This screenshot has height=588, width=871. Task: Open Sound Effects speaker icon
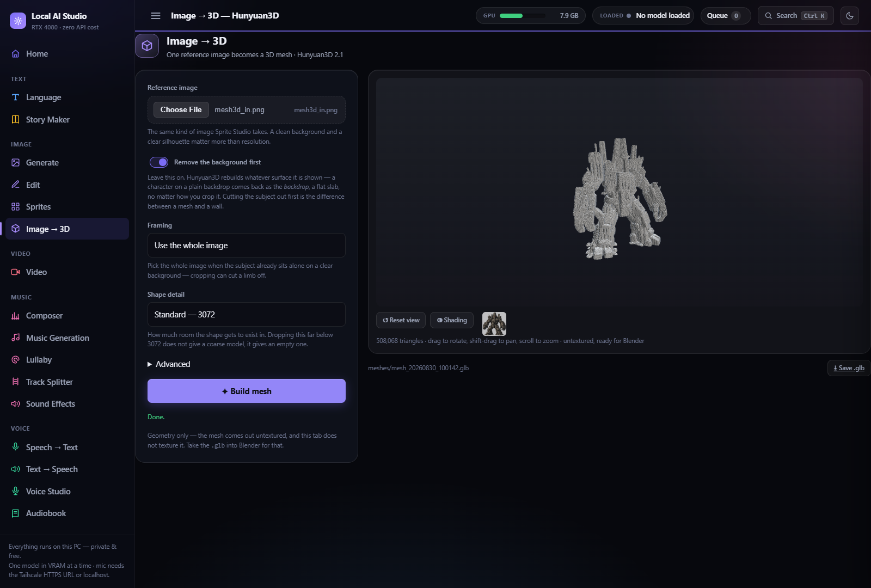point(15,403)
